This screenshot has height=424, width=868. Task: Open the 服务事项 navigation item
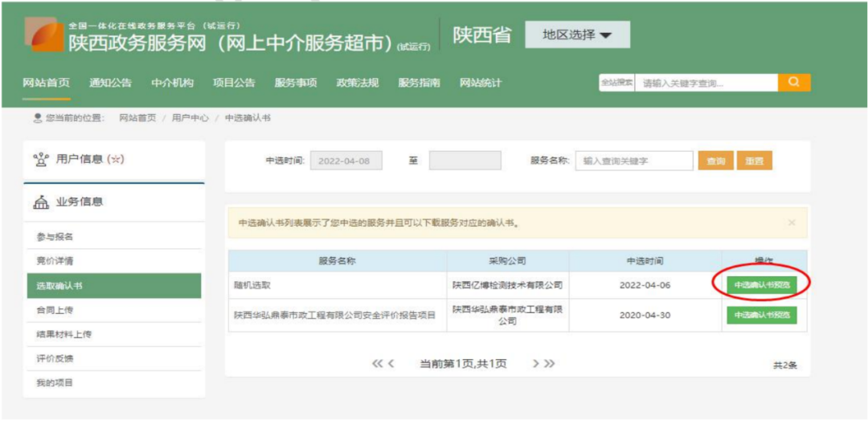pos(296,83)
